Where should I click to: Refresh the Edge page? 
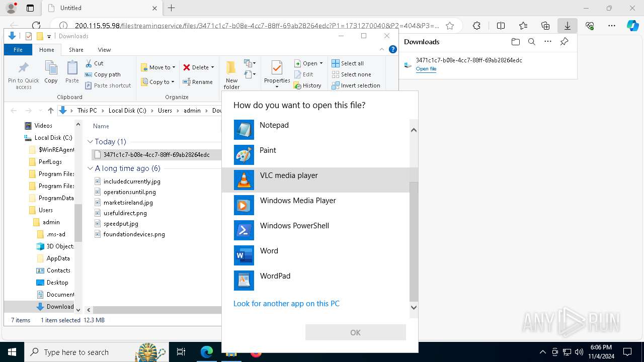tap(36, 26)
